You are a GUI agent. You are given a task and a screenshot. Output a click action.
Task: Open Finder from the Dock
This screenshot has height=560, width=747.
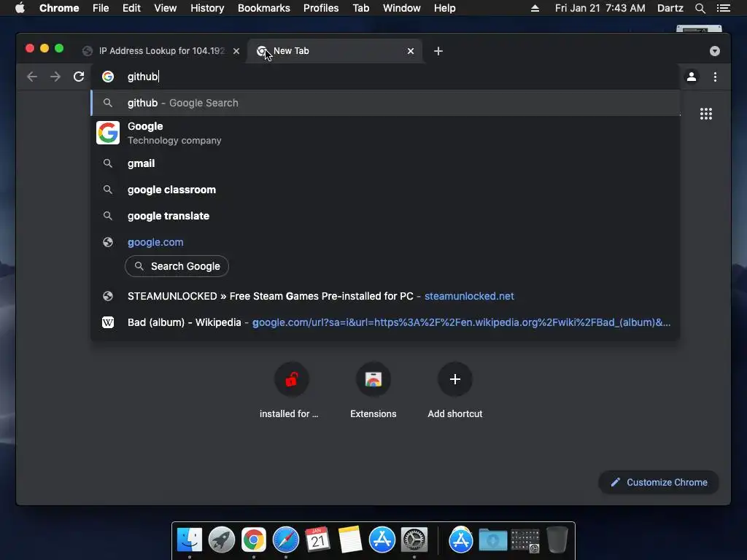click(x=190, y=540)
